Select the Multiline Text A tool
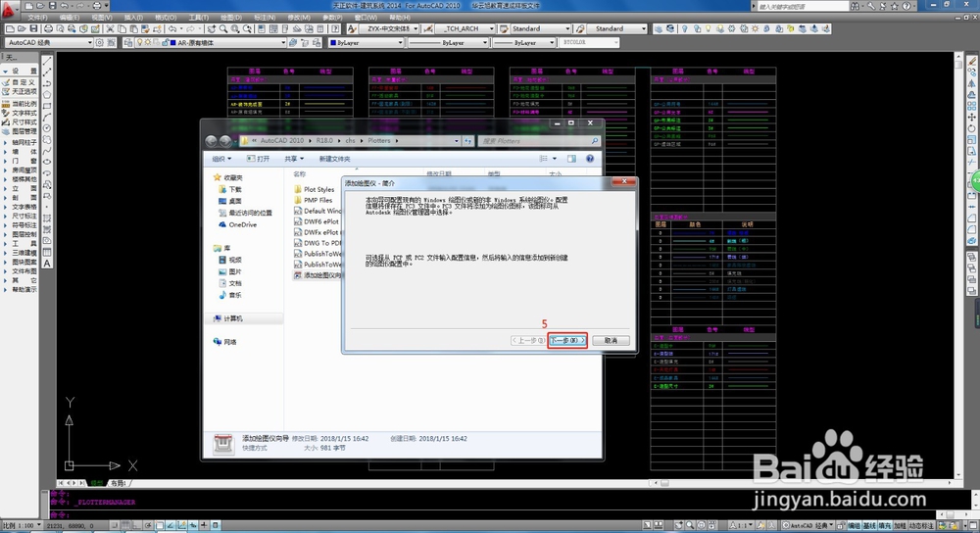The width and height of the screenshot is (980, 533). 47,263
